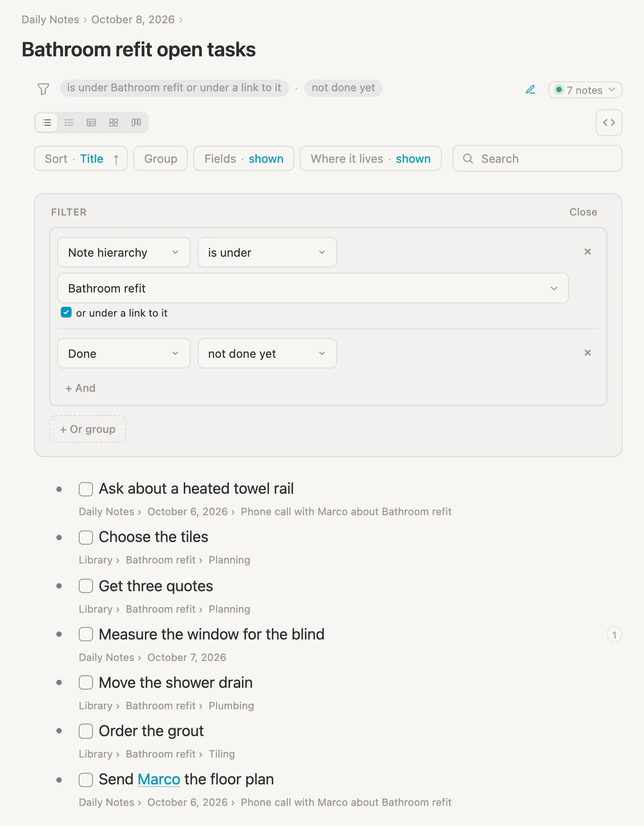Open the '7 notes' dropdown

pyautogui.click(x=585, y=90)
